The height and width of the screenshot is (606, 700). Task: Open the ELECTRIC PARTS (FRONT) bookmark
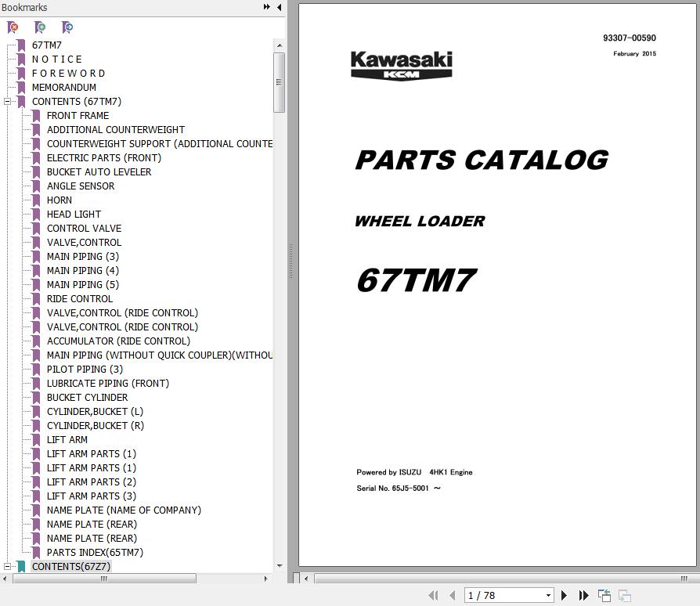(104, 158)
